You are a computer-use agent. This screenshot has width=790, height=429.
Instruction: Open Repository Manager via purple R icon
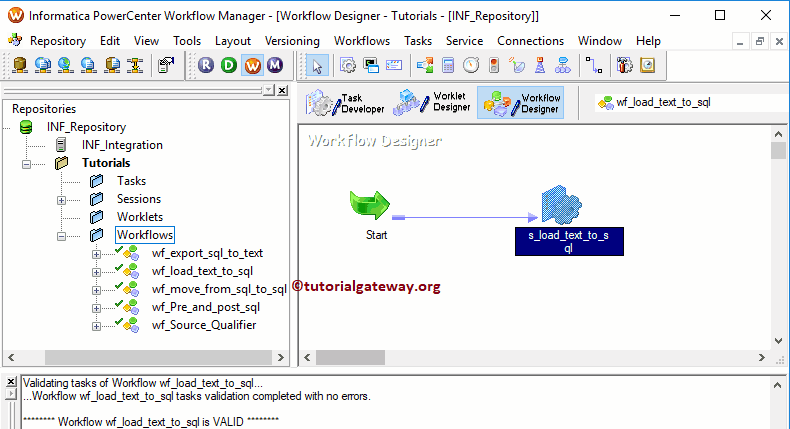point(206,65)
